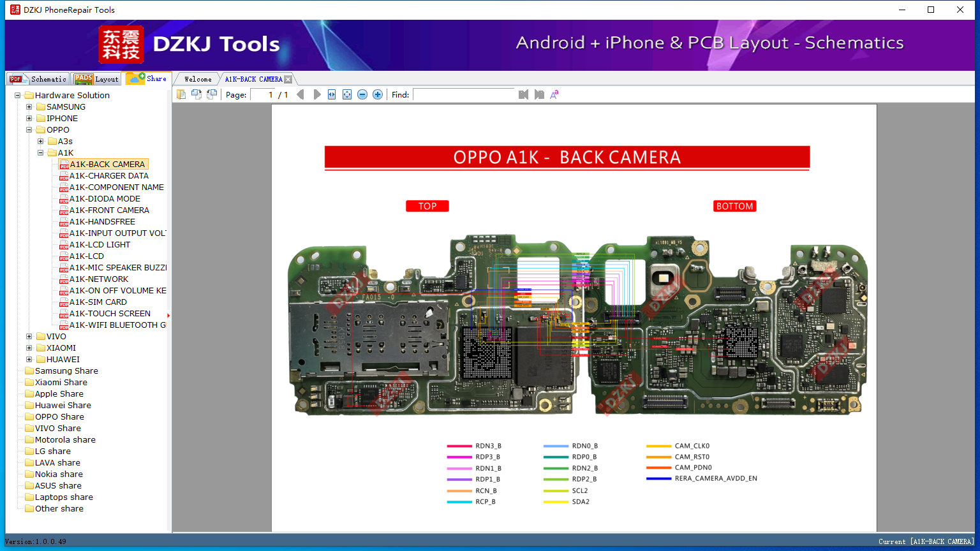Switch to the Share tab

point(147,78)
